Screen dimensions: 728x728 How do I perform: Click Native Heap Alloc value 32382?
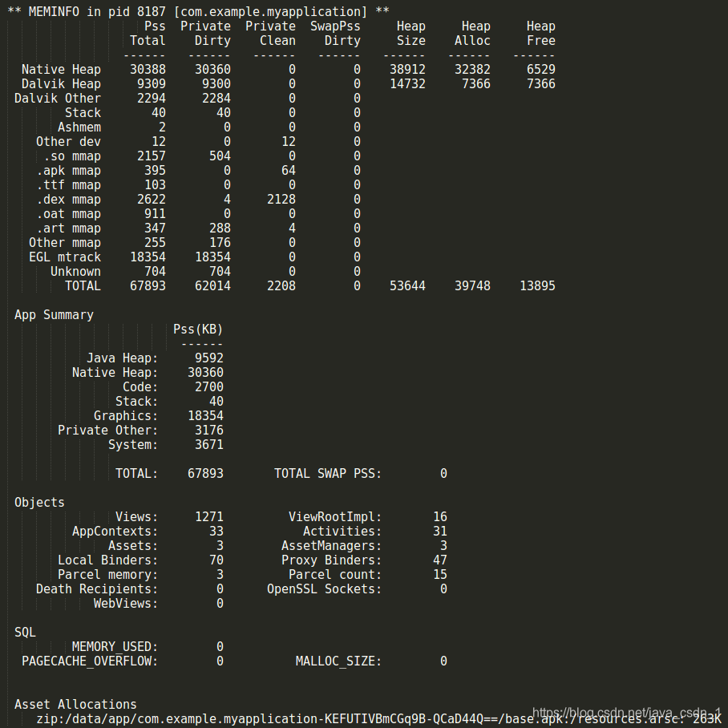point(473,70)
